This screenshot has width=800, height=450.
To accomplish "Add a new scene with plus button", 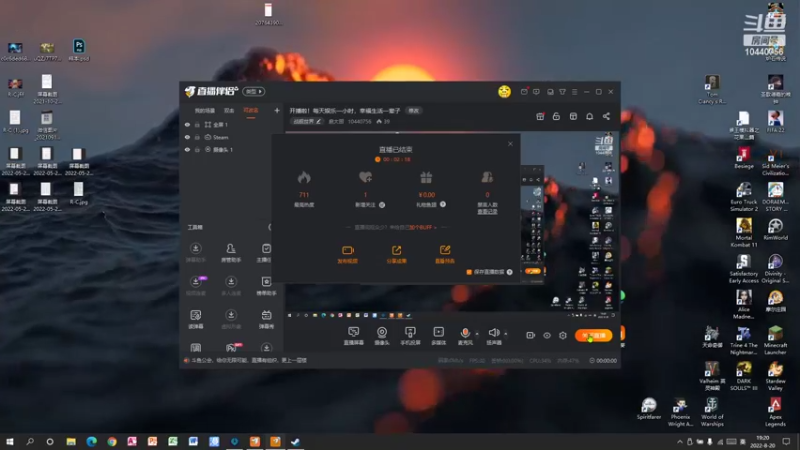I will point(277,110).
